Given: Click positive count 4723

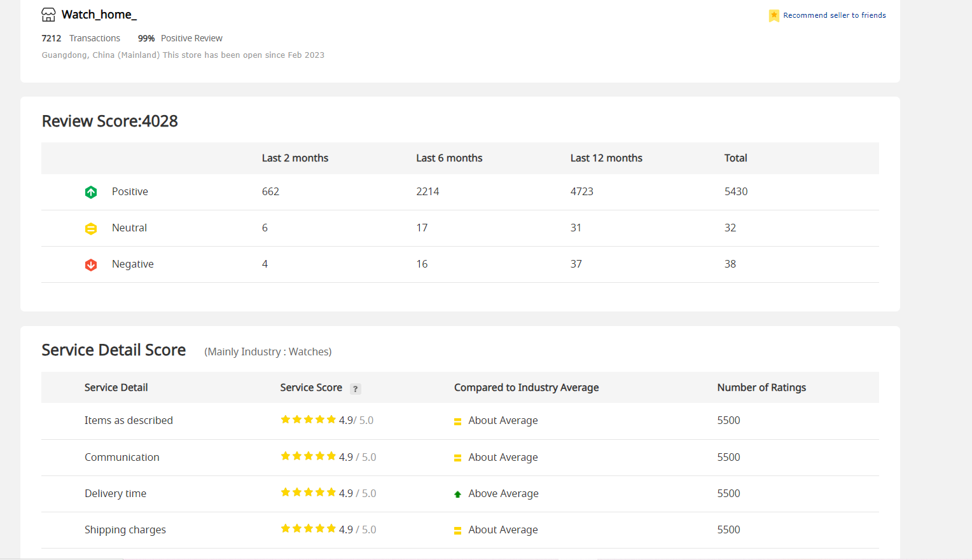Looking at the screenshot, I should (581, 192).
